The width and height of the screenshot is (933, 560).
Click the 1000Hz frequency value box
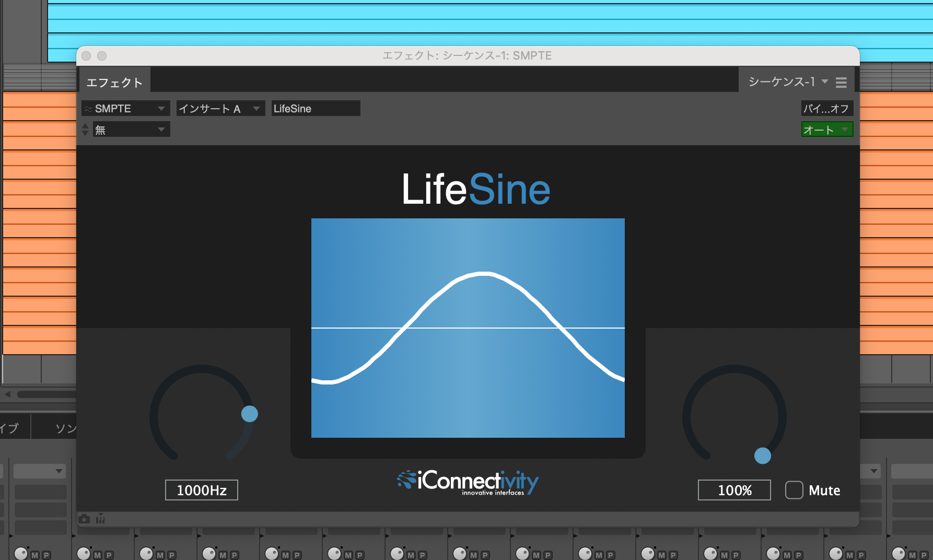pyautogui.click(x=202, y=490)
